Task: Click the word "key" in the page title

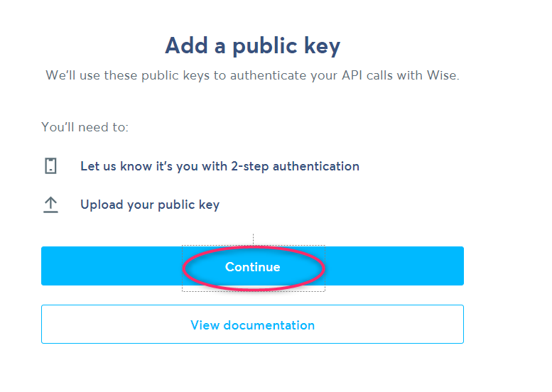Action: tap(322, 45)
